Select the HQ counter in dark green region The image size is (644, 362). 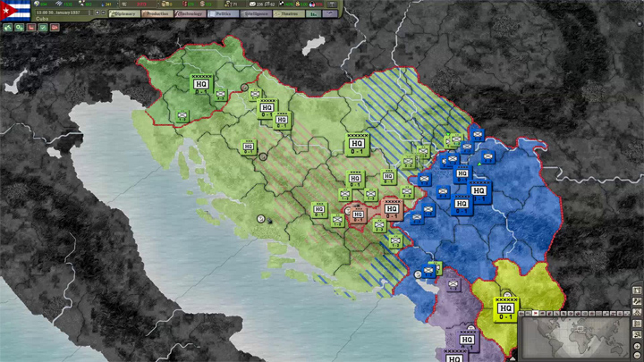point(201,85)
